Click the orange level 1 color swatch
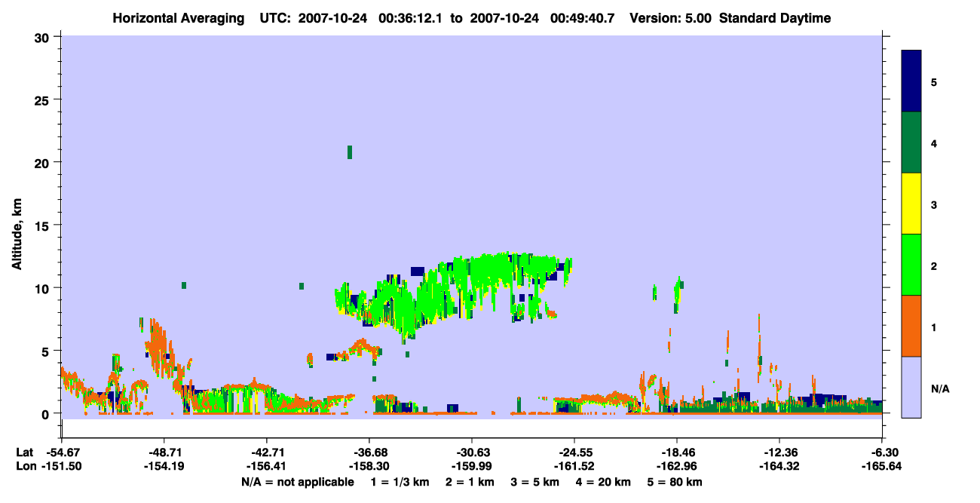980x503 pixels. pos(911,326)
